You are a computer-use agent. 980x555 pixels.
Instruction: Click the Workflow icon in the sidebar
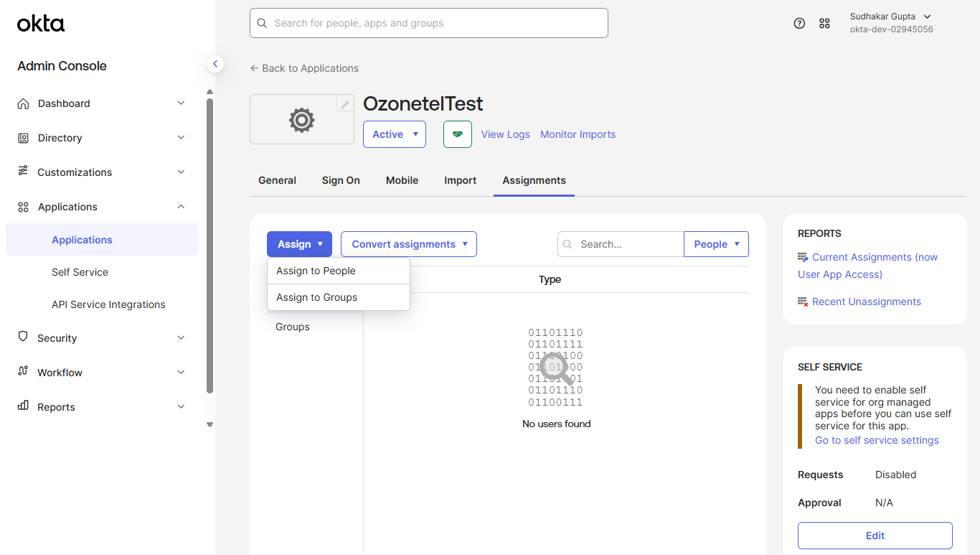click(x=23, y=371)
